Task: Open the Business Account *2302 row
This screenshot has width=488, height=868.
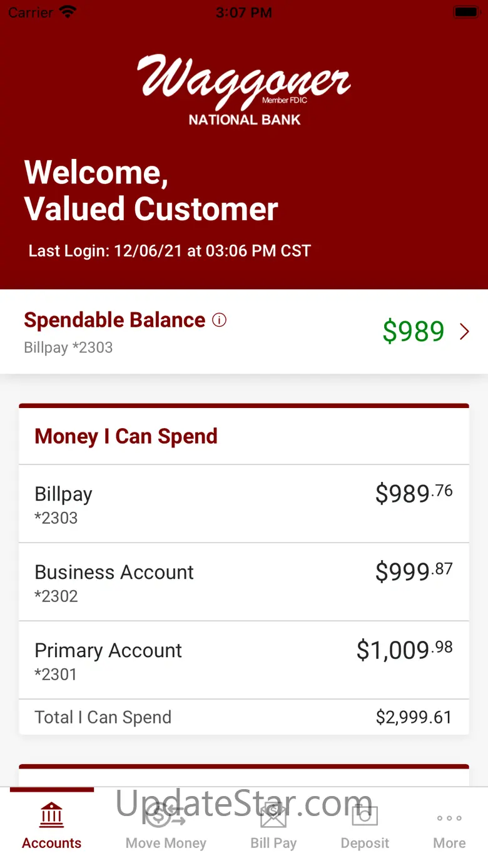Action: click(x=243, y=582)
